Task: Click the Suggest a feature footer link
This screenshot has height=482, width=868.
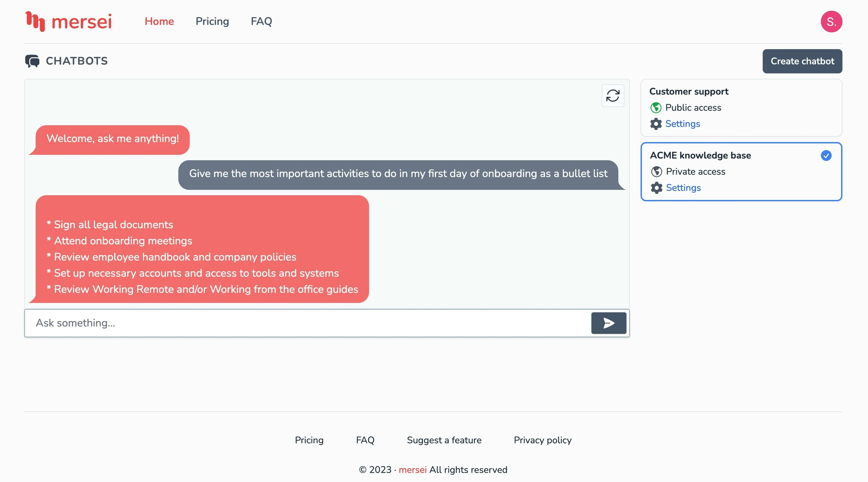Action: (444, 441)
